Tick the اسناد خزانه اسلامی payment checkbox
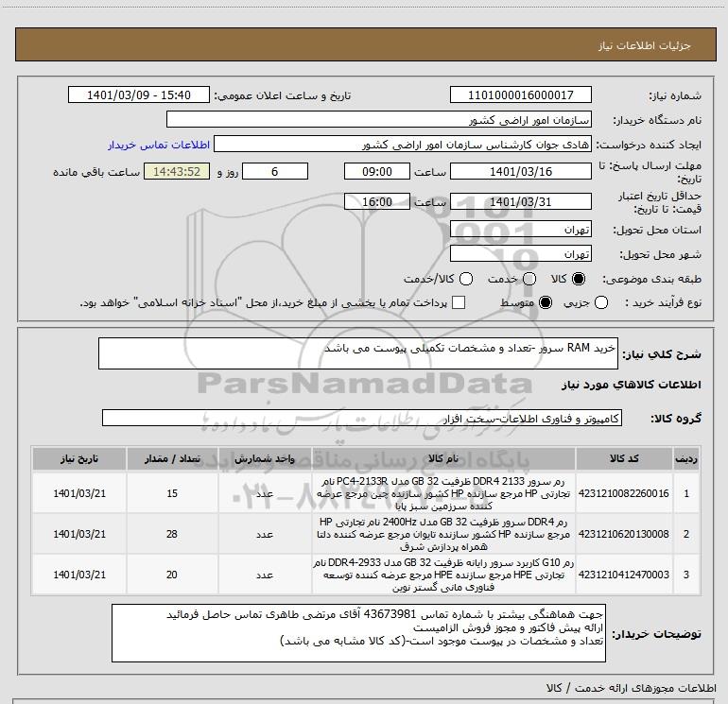The image size is (728, 704). click(x=459, y=302)
